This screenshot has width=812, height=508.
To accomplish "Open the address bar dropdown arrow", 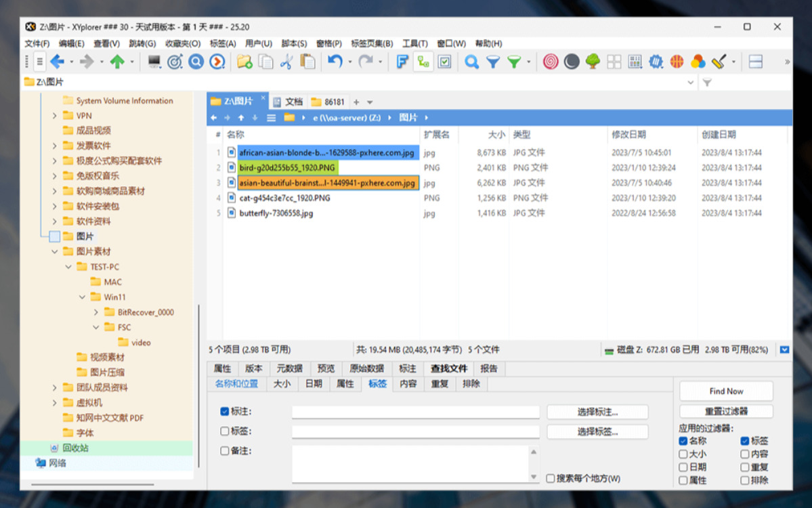I will click(690, 82).
